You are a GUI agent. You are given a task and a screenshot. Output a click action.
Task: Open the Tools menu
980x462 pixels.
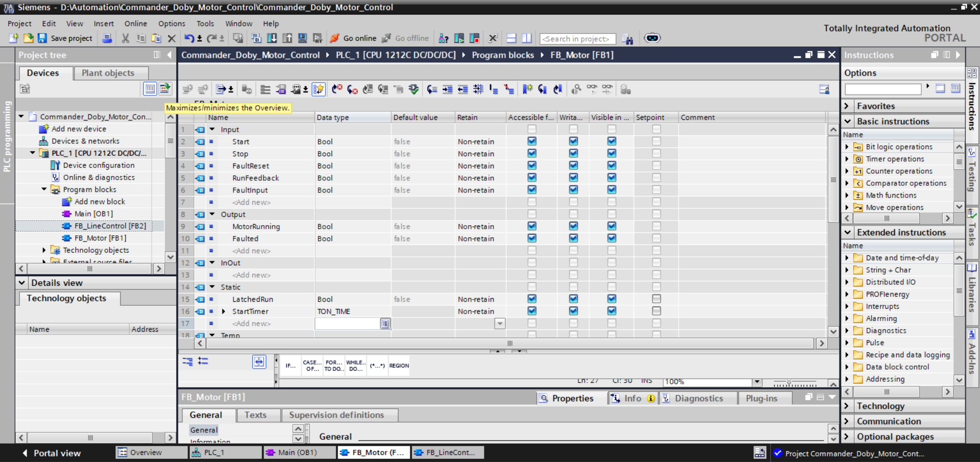[x=205, y=23]
